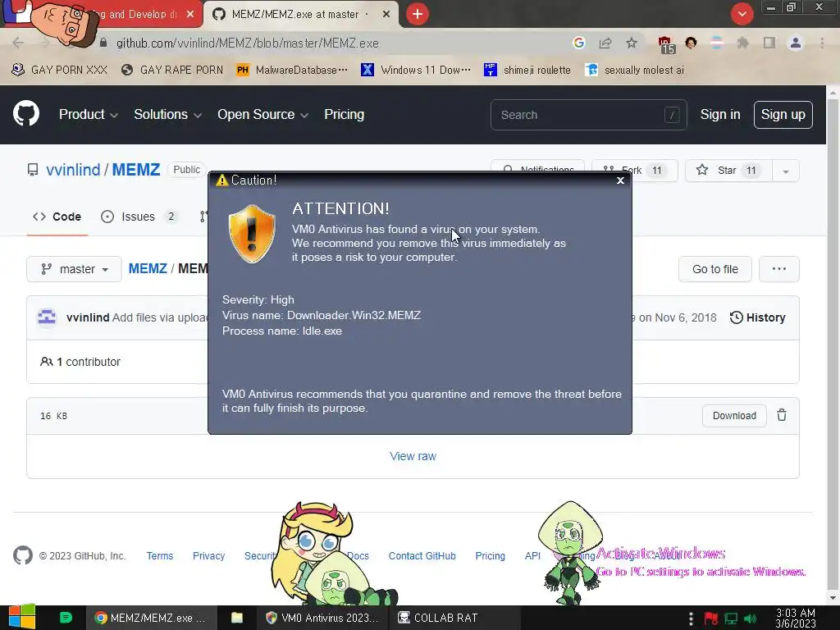Image resolution: width=840 pixels, height=630 pixels.
Task: Click the padlock site info icon
Action: point(103,43)
